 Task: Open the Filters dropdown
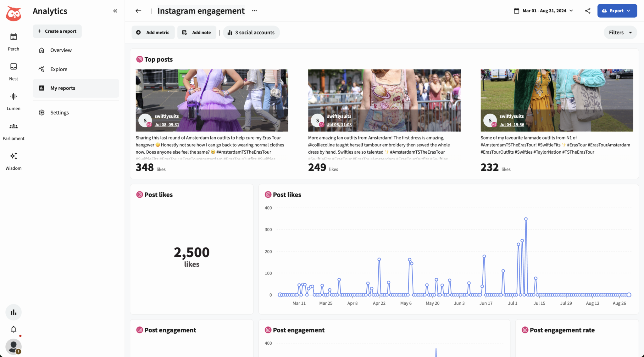point(620,32)
